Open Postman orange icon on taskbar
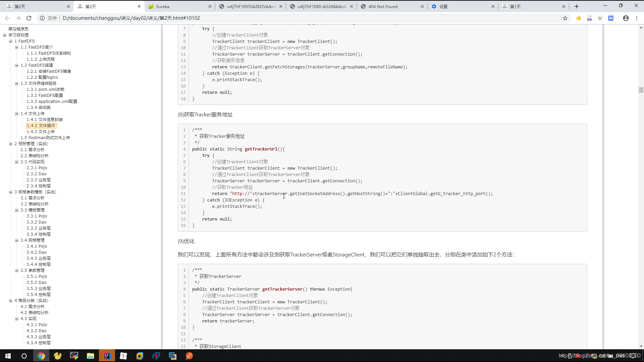 pos(189,356)
